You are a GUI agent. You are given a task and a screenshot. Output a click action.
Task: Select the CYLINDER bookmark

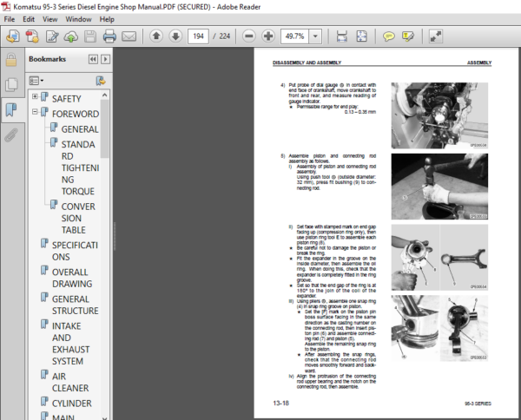click(x=72, y=404)
